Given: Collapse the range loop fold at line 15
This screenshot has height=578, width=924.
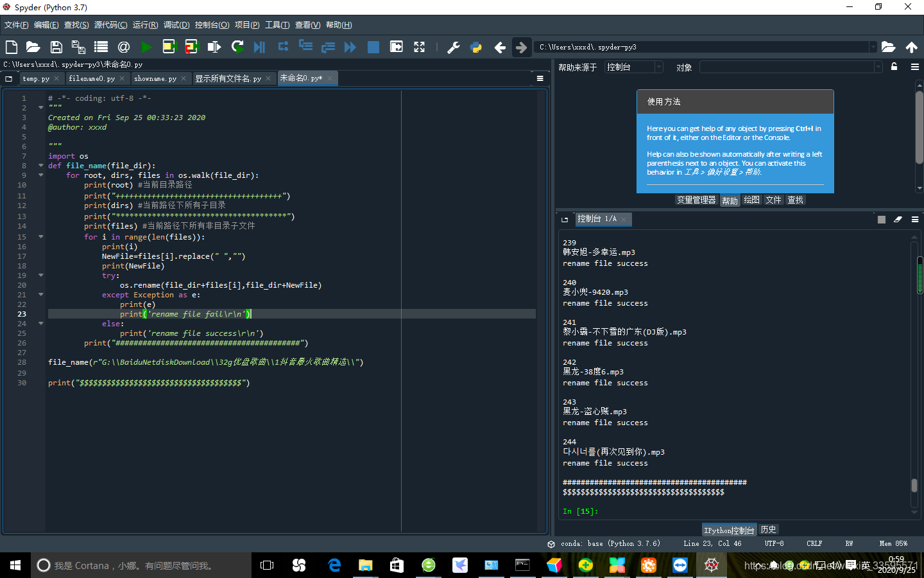Looking at the screenshot, I should 40,237.
